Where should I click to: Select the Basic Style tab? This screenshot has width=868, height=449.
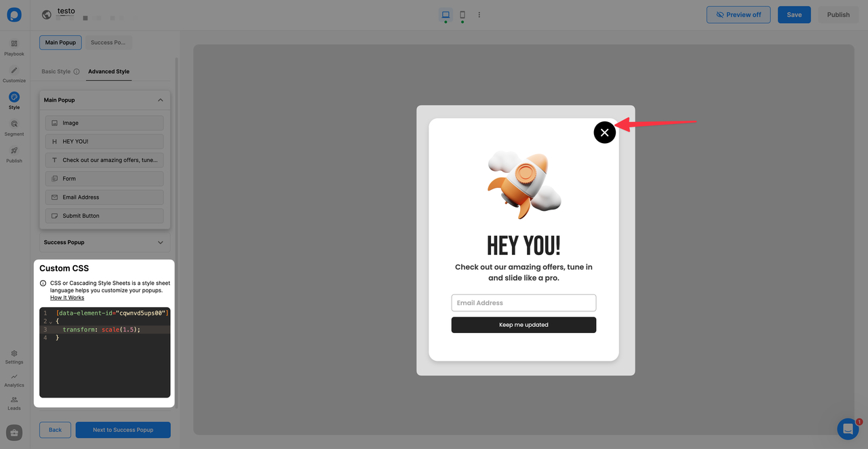tap(56, 71)
